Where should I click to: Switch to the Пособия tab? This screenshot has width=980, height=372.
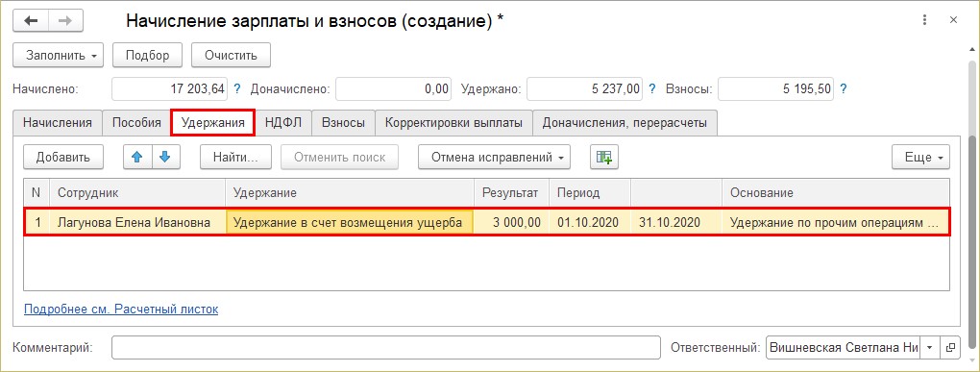[x=136, y=122]
